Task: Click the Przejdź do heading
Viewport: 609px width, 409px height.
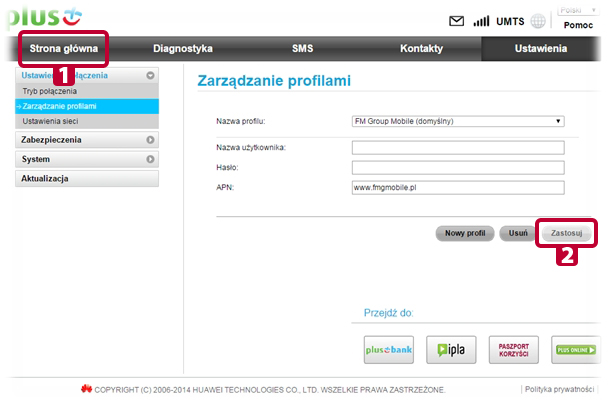Action: 388,313
